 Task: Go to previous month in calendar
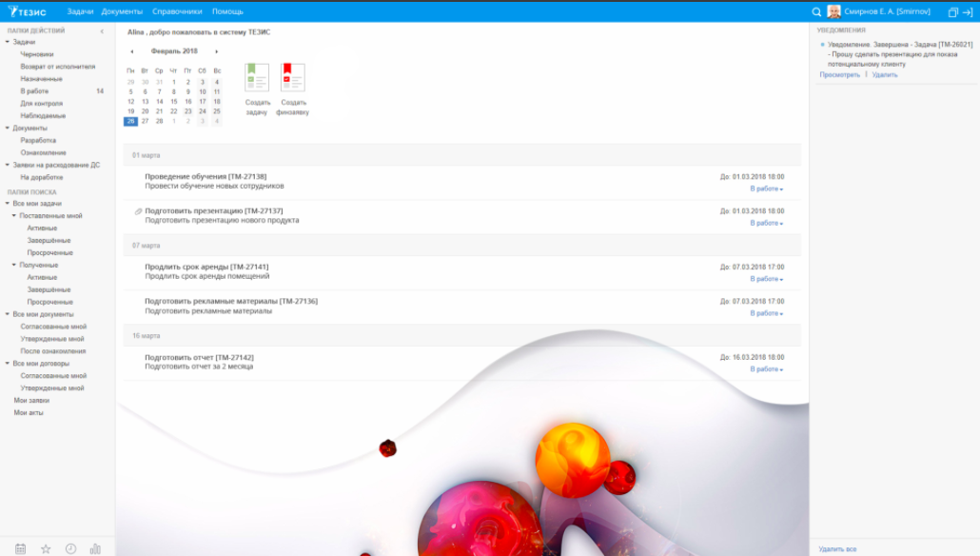(132, 51)
